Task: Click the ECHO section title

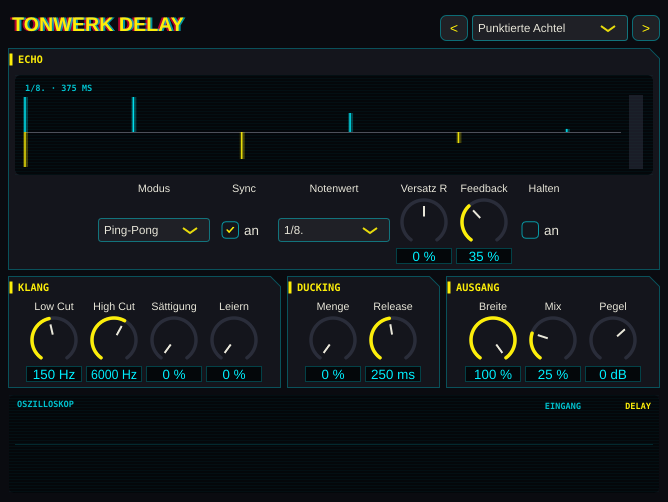Action: [x=30, y=60]
